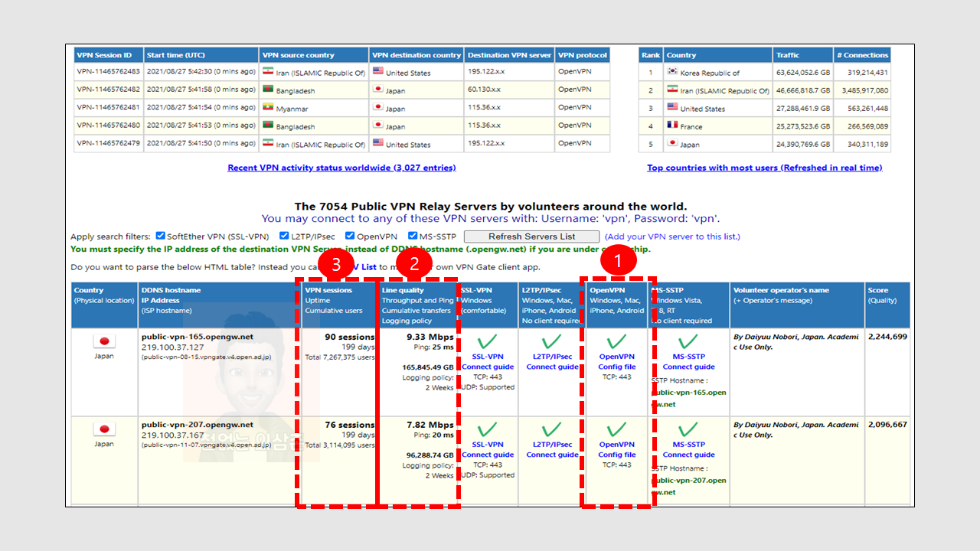
Task: Click session ID VPN-11465762483 cell
Action: (108, 71)
